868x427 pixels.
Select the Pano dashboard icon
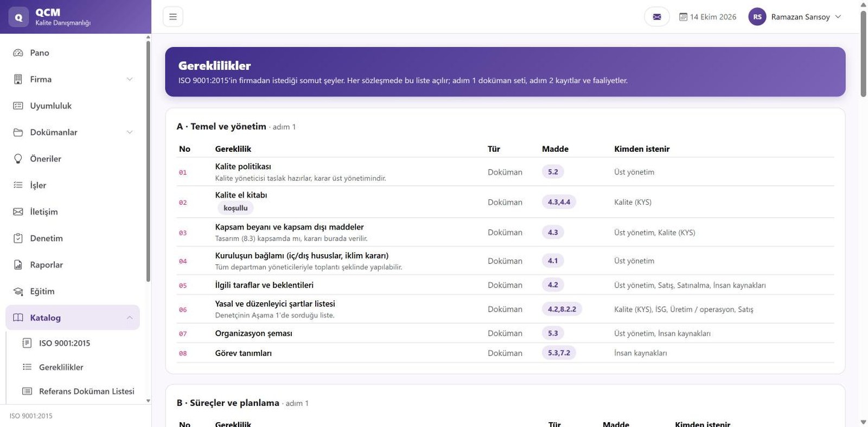point(18,53)
